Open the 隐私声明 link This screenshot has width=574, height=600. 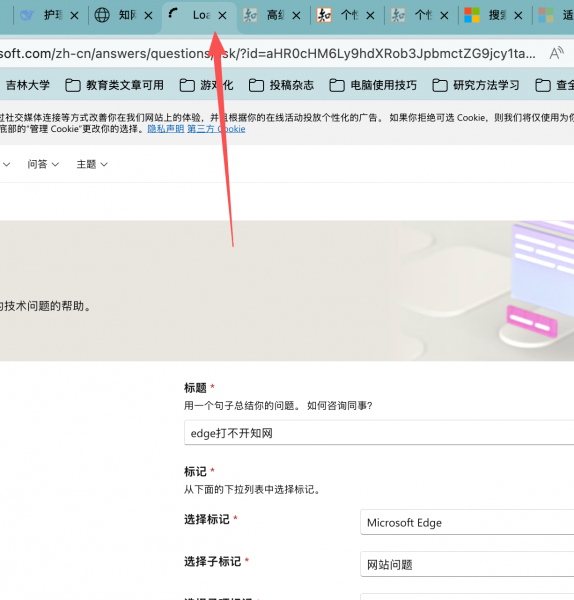coord(166,129)
